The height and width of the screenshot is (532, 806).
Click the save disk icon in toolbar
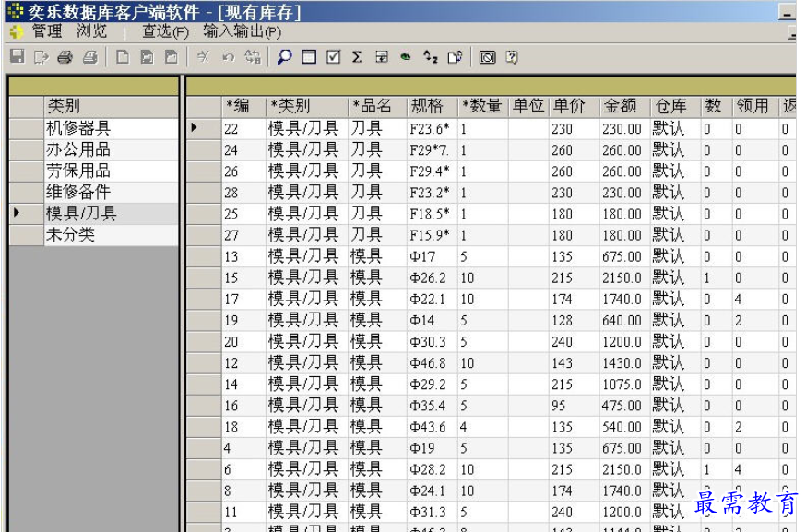click(17, 57)
